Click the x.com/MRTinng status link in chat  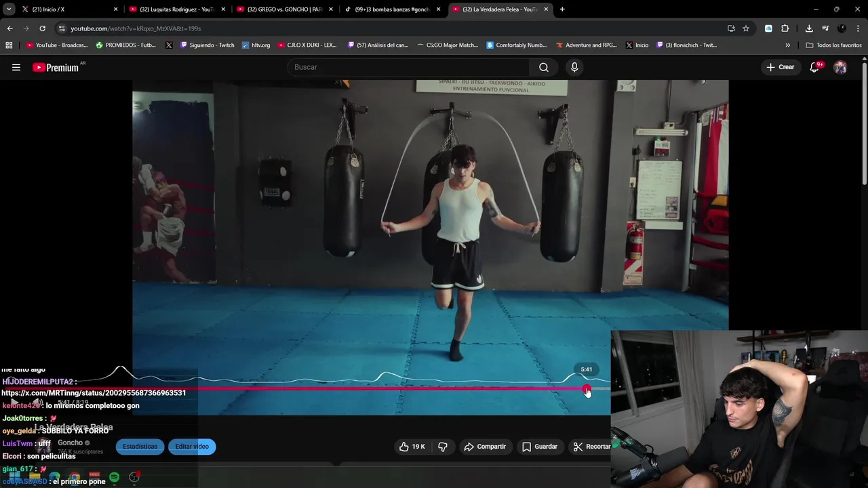[x=94, y=393]
